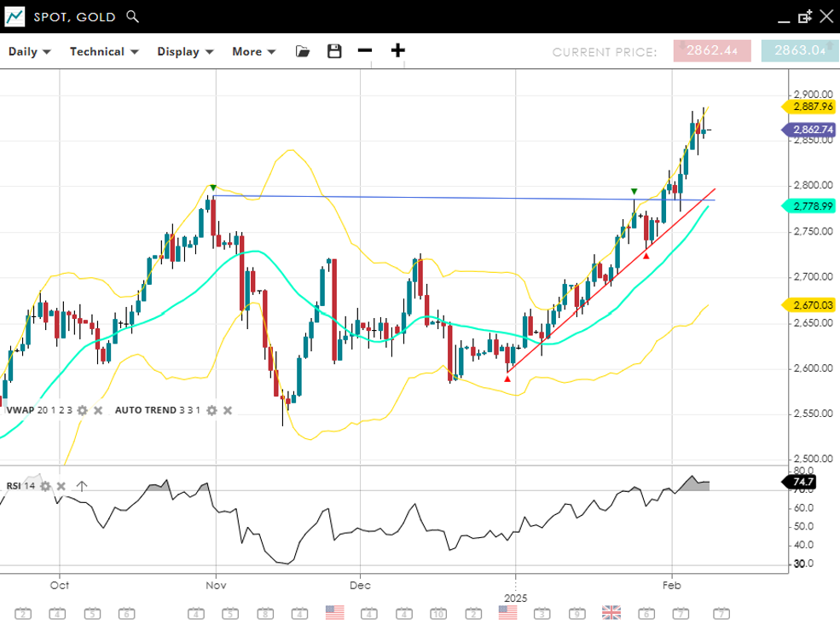Open the Display options dropdown

(184, 51)
